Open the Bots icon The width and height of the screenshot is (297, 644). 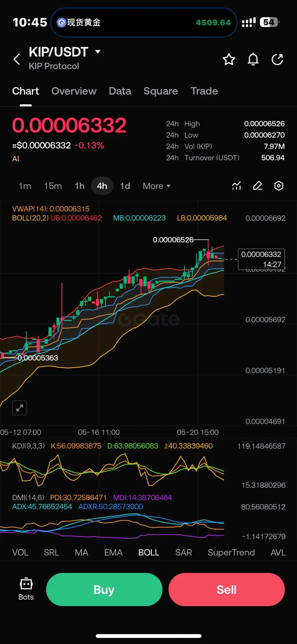(26, 589)
